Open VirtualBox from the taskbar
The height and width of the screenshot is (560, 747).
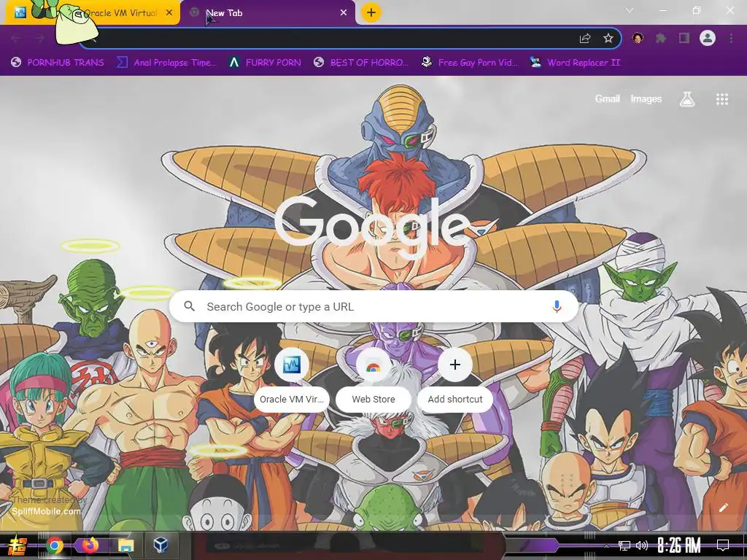click(161, 545)
